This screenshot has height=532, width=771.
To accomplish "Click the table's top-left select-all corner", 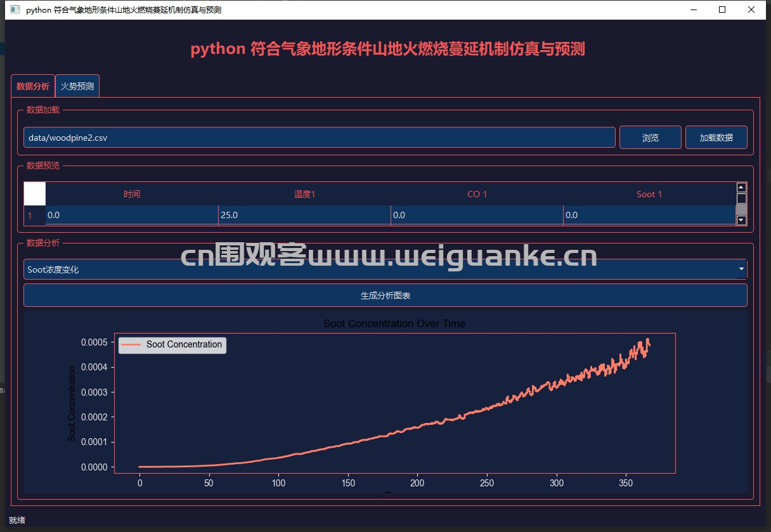I will (x=35, y=193).
